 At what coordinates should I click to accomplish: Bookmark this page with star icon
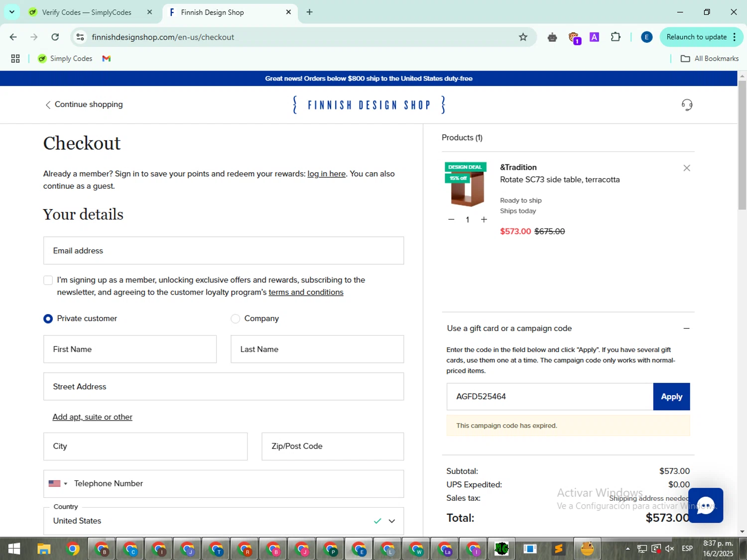coord(523,37)
